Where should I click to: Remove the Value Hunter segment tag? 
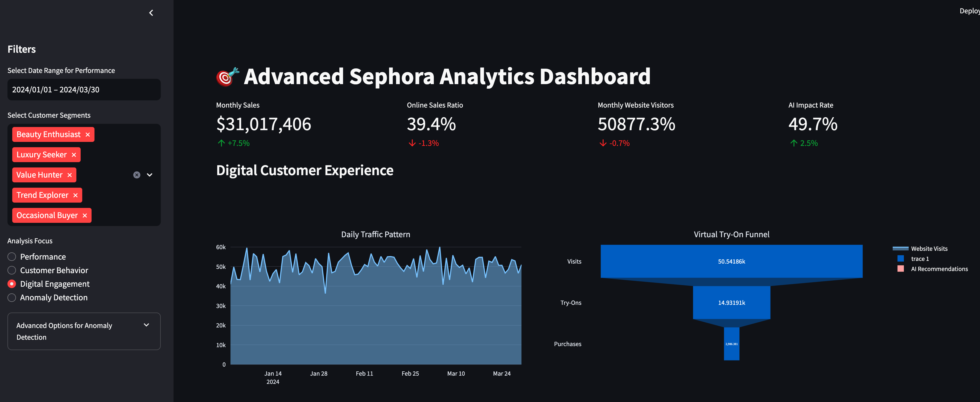[70, 175]
